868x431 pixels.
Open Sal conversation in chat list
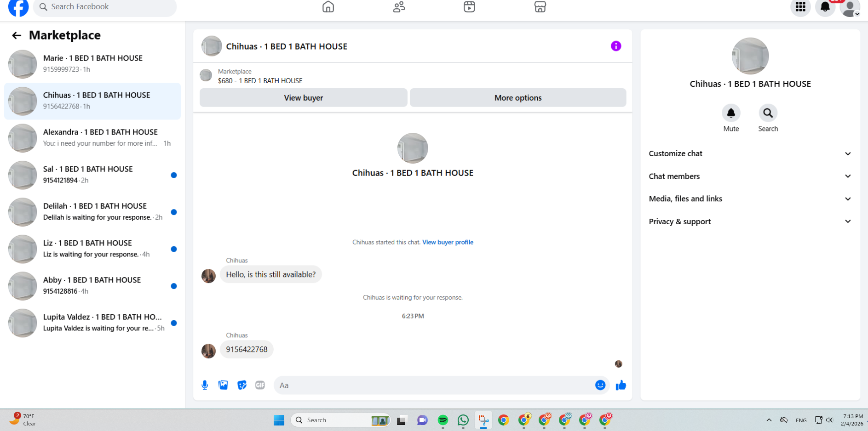click(x=92, y=175)
